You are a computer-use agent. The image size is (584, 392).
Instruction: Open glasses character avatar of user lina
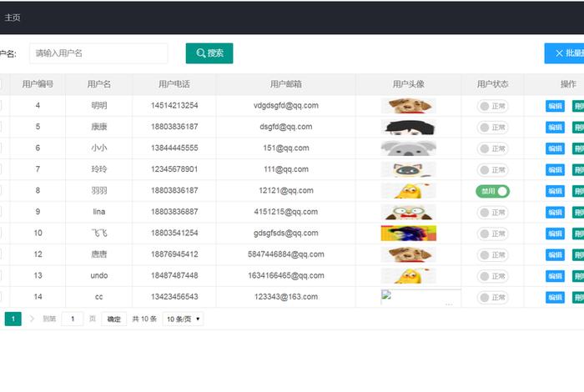pos(409,212)
